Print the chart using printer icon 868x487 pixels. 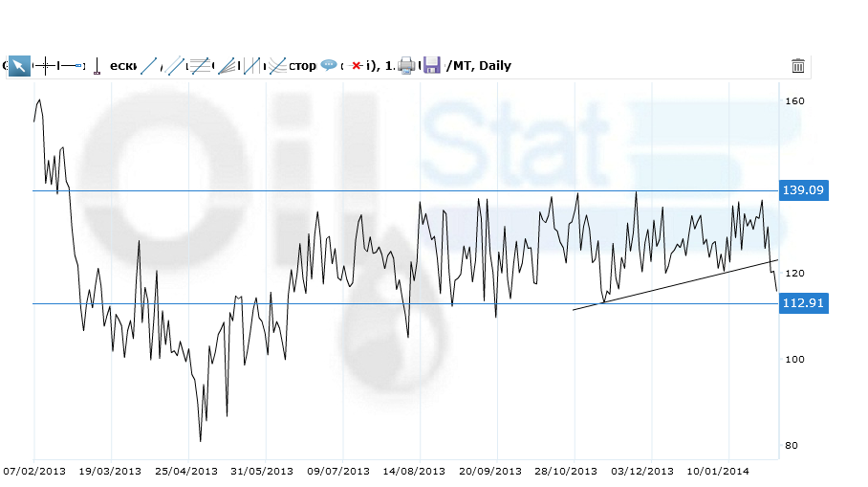pyautogui.click(x=406, y=66)
